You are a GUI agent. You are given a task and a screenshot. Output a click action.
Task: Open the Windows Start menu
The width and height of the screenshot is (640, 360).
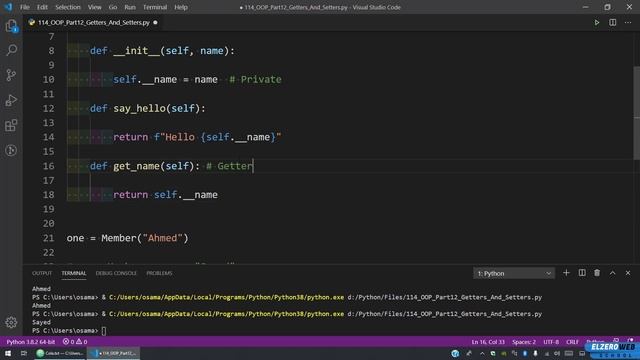pyautogui.click(x=8, y=353)
